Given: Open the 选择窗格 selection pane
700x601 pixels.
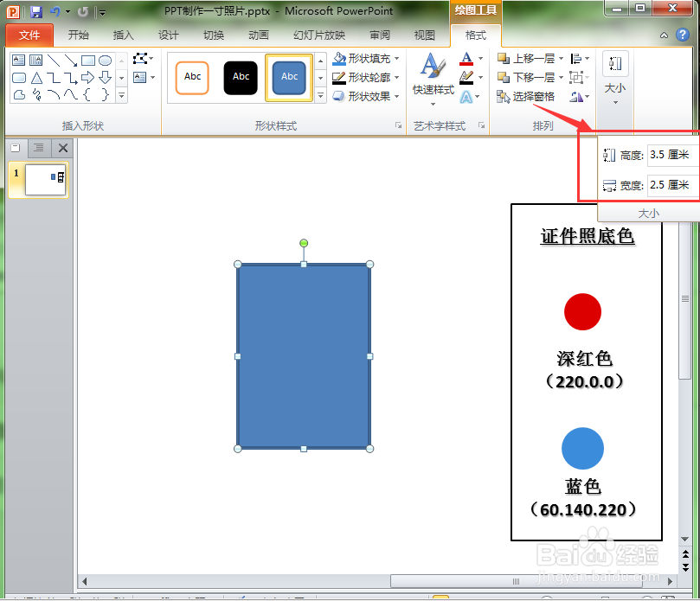Looking at the screenshot, I should 526,96.
